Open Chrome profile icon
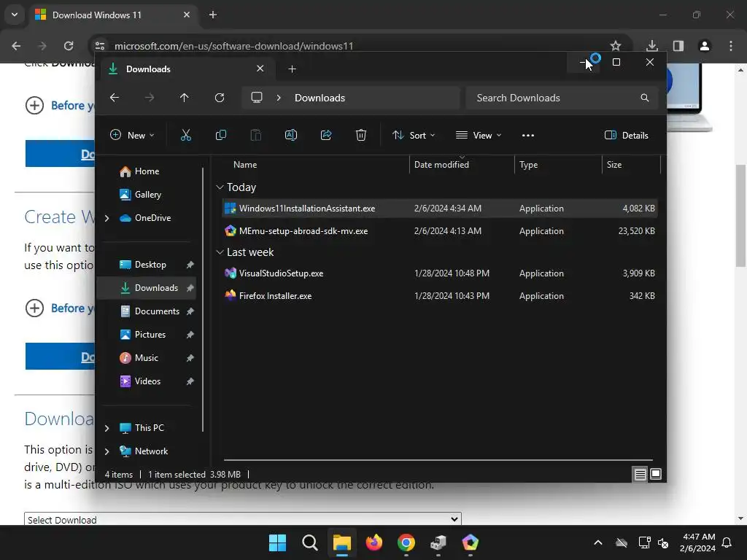Image resolution: width=747 pixels, height=560 pixels. tap(704, 46)
